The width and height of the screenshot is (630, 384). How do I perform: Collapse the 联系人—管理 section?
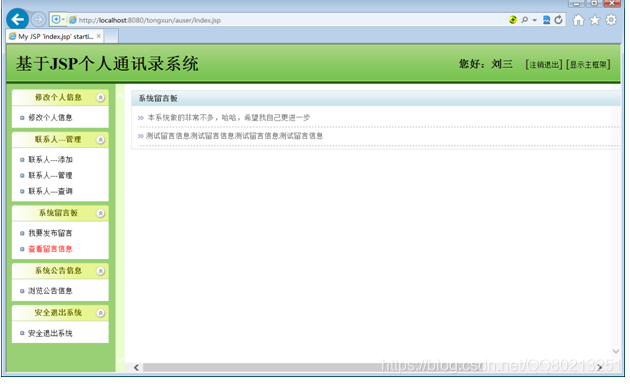[100, 140]
